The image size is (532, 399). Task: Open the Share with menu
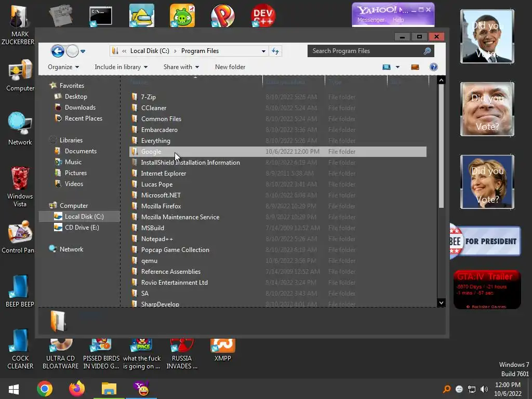[x=181, y=67]
